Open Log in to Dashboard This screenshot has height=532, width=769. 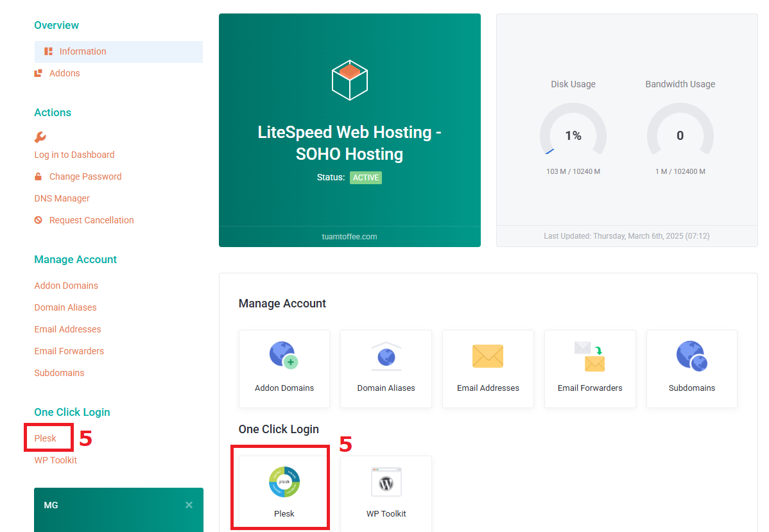74,155
